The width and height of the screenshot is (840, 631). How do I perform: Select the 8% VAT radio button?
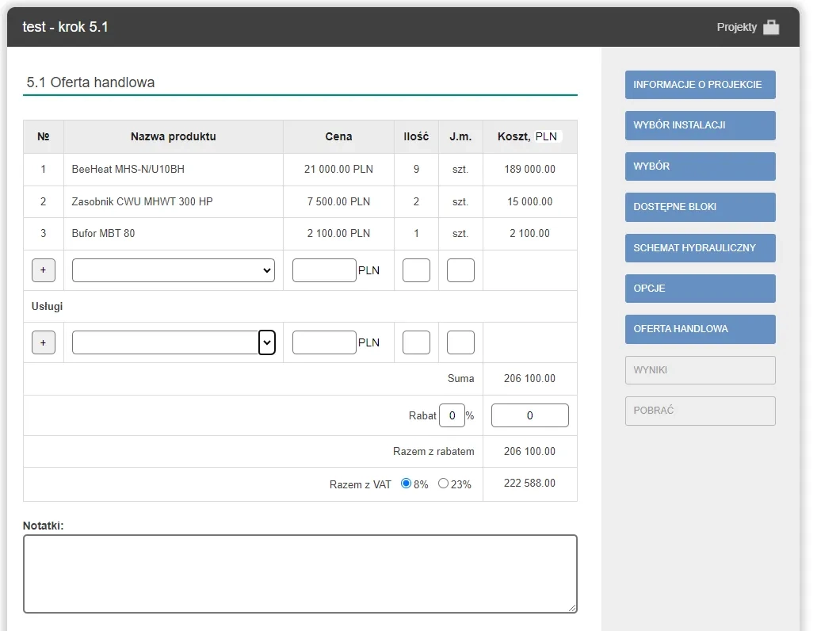[x=407, y=484]
